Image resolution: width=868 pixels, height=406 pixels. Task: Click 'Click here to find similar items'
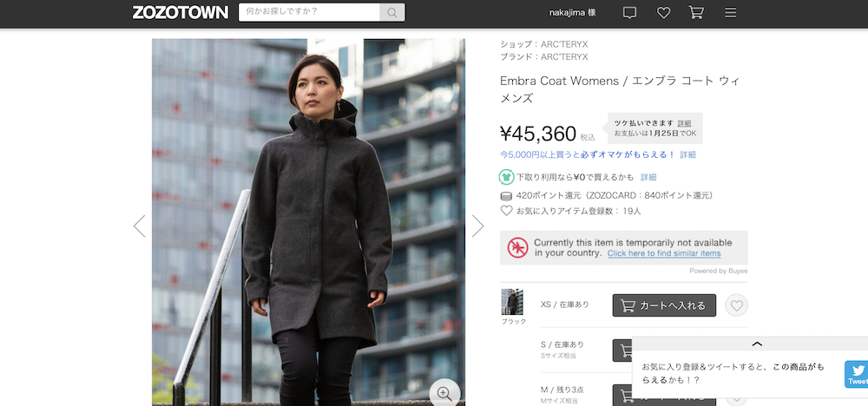tap(664, 253)
